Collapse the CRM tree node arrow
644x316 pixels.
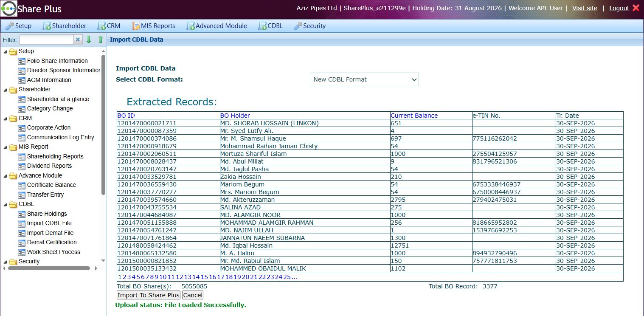point(6,118)
